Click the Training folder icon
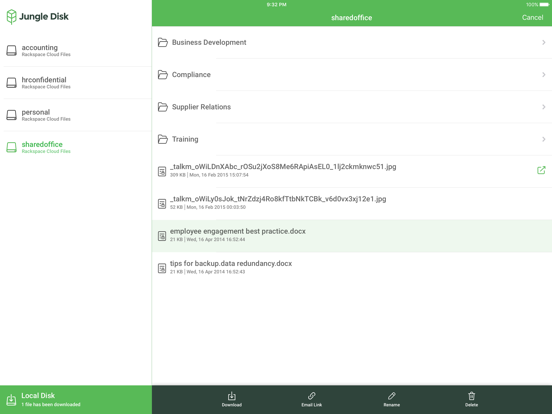The height and width of the screenshot is (414, 552). pos(162,139)
